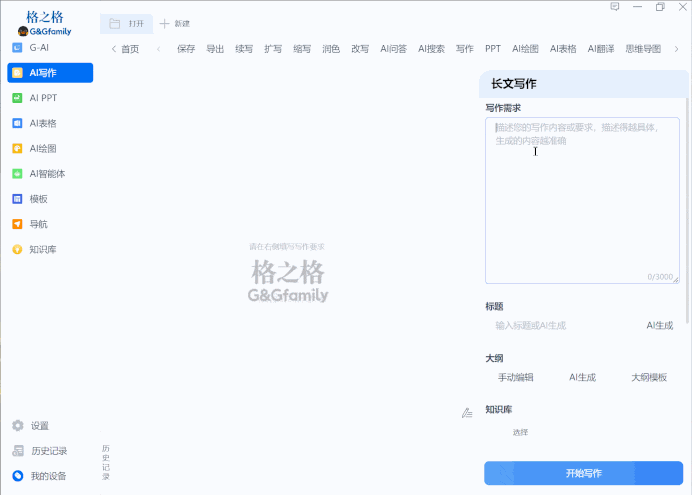Viewport: 692px width, 495px height.
Task: Go back using 首页 left chevron
Action: (114, 48)
